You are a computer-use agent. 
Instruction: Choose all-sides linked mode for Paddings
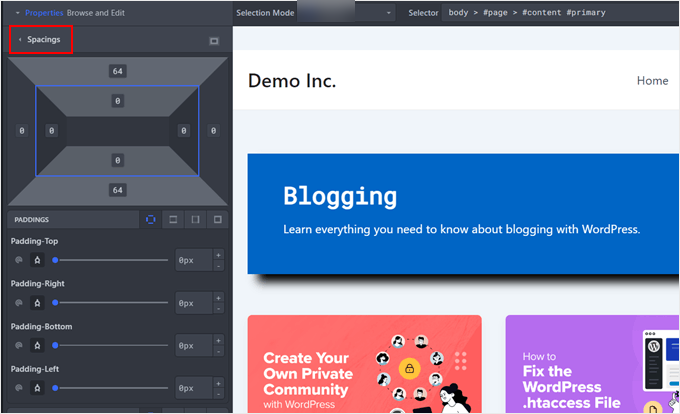tap(218, 220)
